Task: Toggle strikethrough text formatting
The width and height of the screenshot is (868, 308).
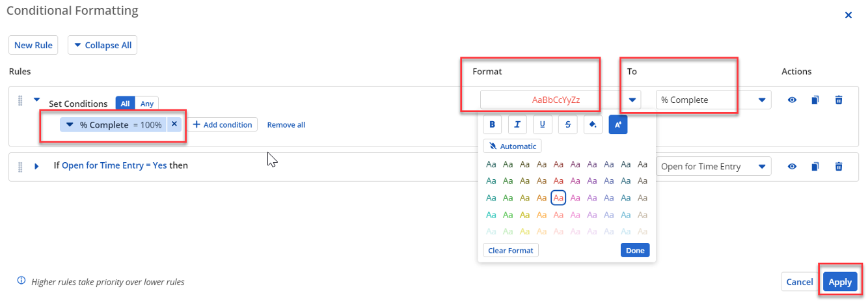Action: coord(567,124)
